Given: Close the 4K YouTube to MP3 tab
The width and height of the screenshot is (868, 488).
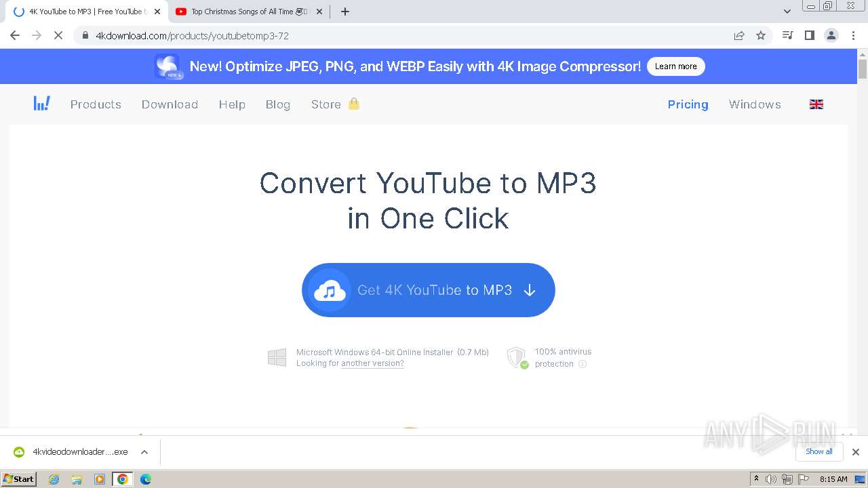Looking at the screenshot, I should click(157, 12).
